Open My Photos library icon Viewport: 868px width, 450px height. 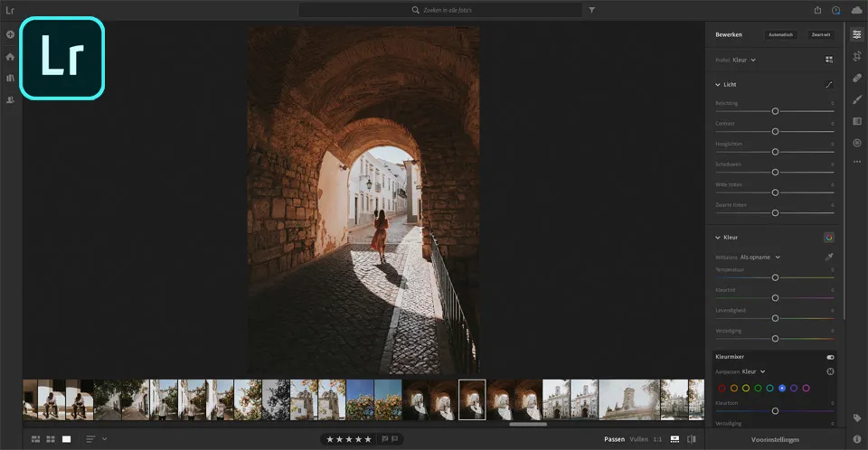pos(10,78)
